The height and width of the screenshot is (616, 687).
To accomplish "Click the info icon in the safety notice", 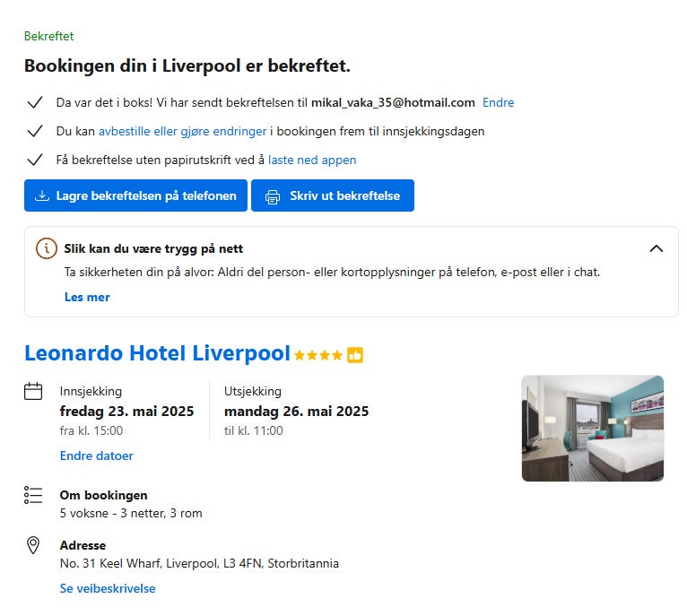I will point(47,248).
